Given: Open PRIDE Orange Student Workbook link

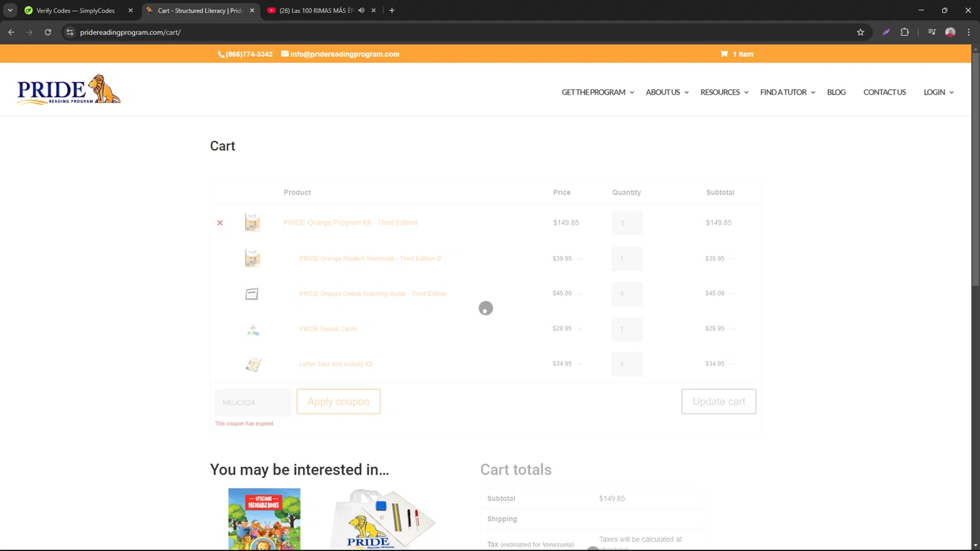Looking at the screenshot, I should pyautogui.click(x=370, y=259).
